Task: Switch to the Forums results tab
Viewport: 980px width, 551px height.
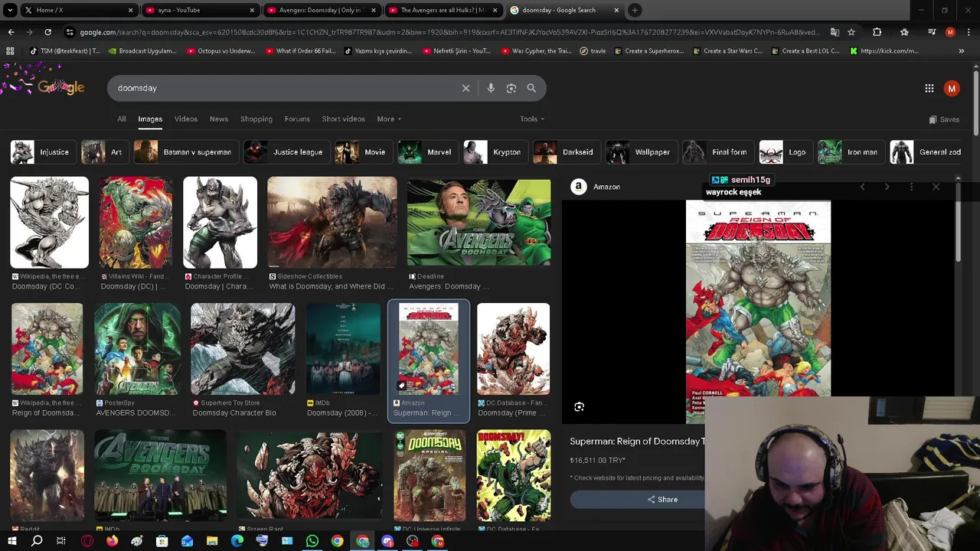Action: point(297,119)
